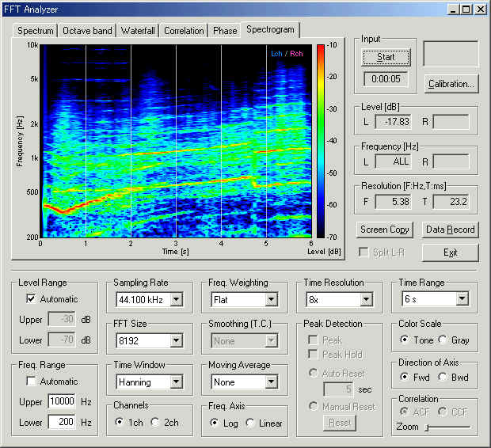Click the Exit button
This screenshot has height=448, width=491.
(x=450, y=252)
